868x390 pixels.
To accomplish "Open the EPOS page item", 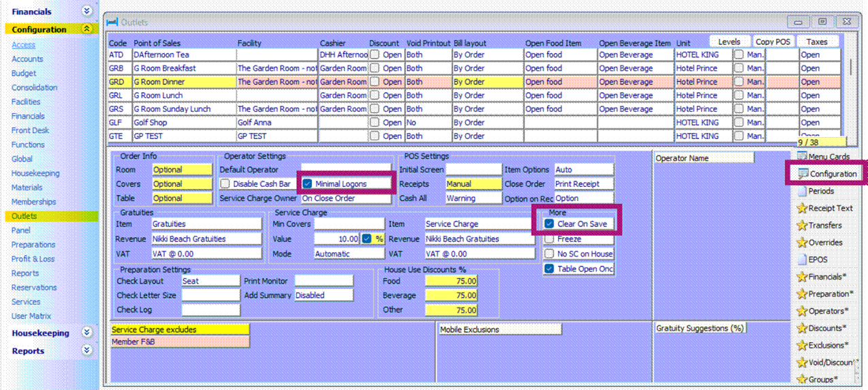I will 812,259.
